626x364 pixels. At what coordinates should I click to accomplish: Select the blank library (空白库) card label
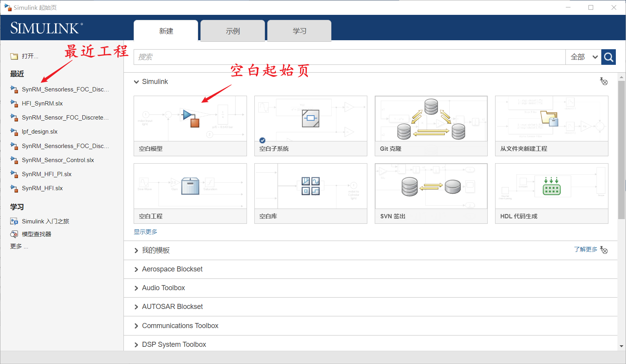click(x=268, y=216)
